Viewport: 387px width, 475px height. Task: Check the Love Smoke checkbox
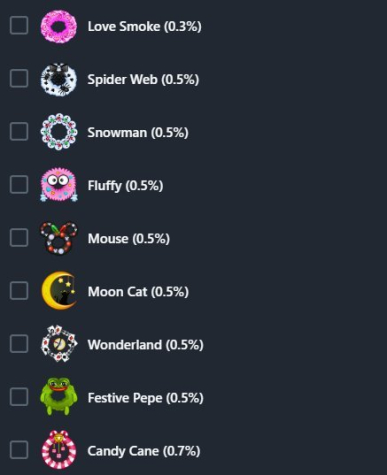point(19,25)
